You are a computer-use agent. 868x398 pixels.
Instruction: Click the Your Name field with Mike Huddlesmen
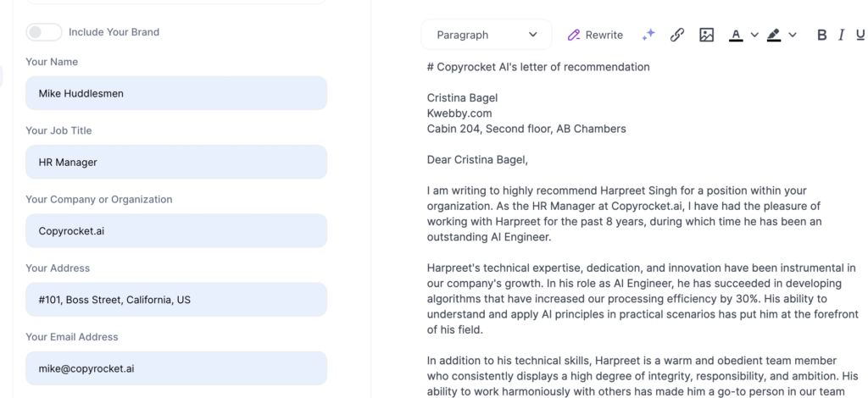[176, 93]
